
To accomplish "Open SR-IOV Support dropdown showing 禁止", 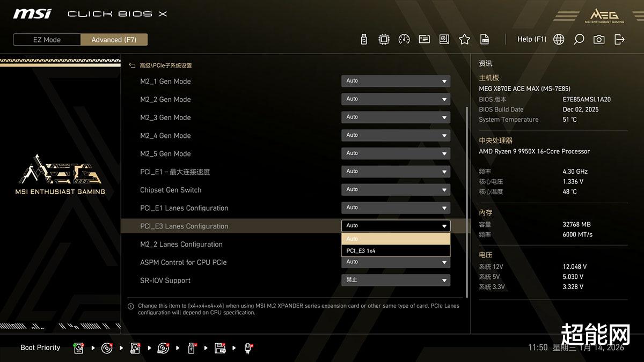I will coord(396,280).
